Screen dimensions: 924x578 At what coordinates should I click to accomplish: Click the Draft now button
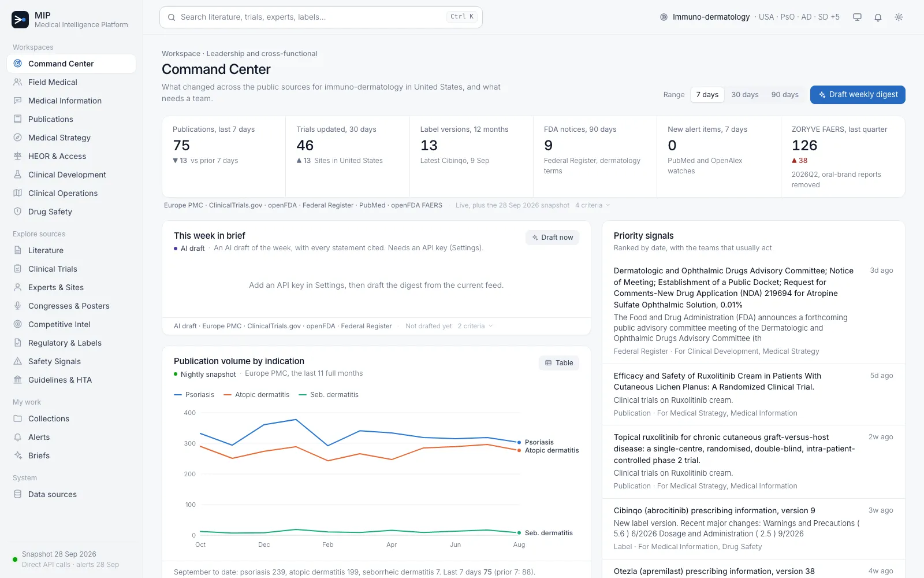[x=552, y=238]
